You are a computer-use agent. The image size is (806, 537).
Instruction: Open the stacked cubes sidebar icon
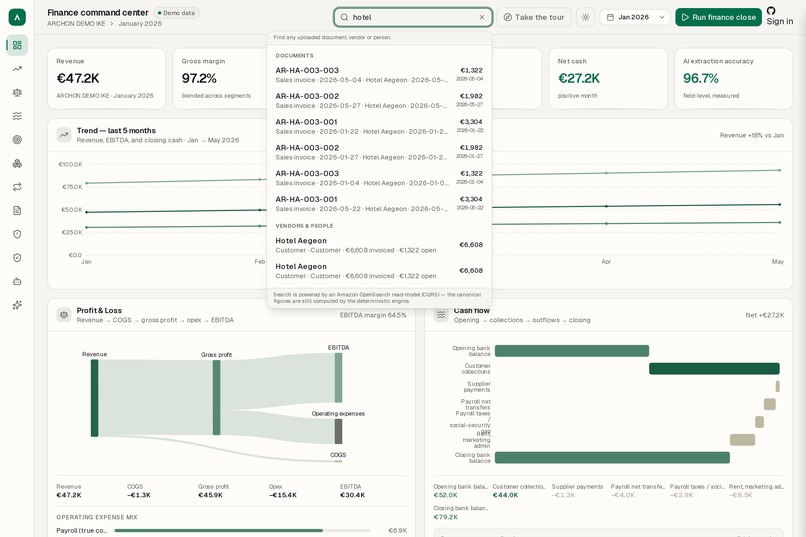[x=17, y=163]
